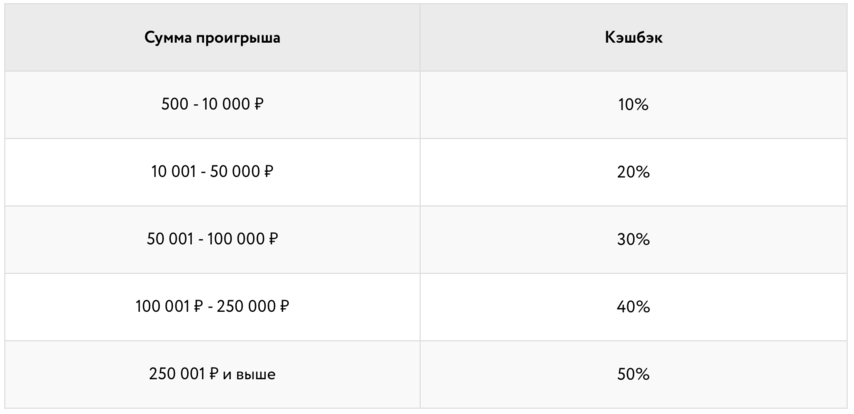Screen dimensions: 854x414
Task: Click the ruble sign after '50 000'
Action: tap(268, 172)
